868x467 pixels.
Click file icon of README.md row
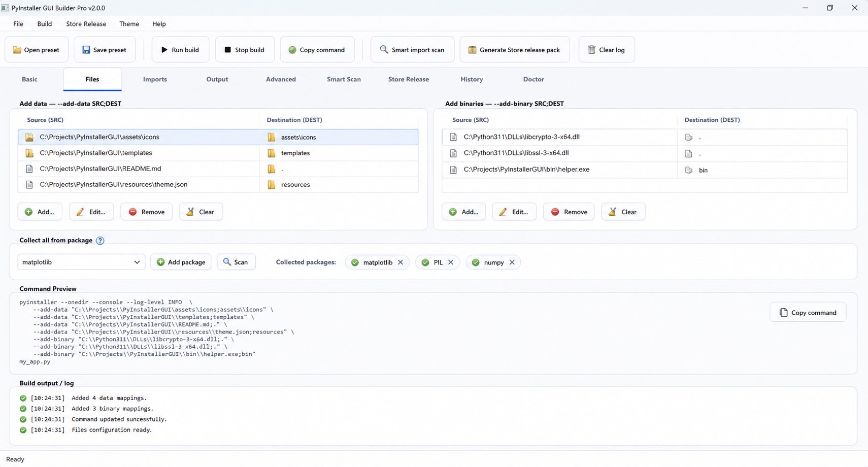coord(29,169)
